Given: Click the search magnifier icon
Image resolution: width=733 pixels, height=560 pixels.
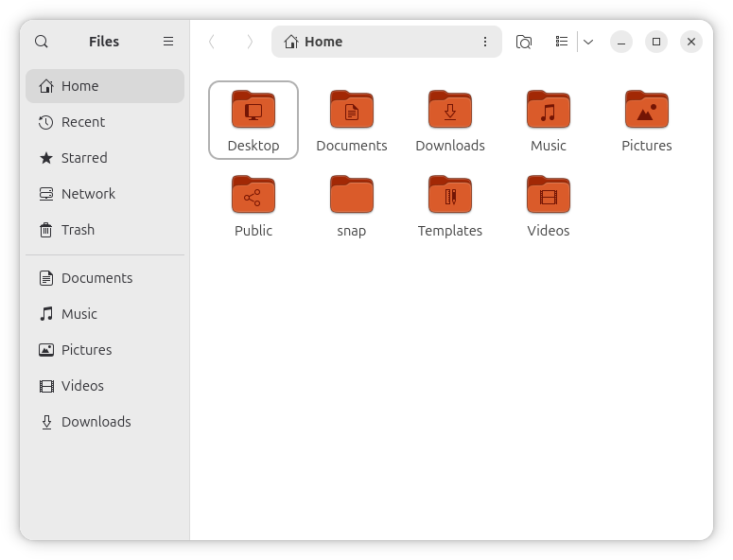Looking at the screenshot, I should pyautogui.click(x=41, y=42).
